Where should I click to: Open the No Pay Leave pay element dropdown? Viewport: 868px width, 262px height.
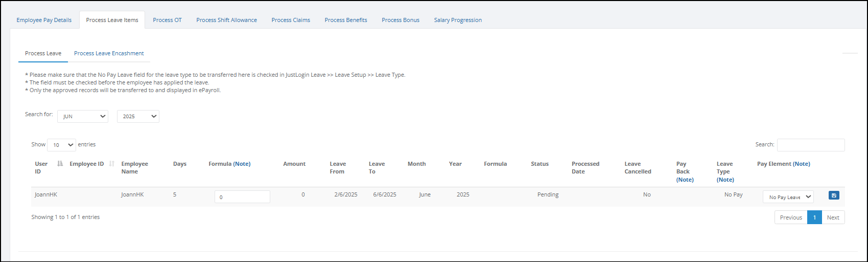[788, 197]
